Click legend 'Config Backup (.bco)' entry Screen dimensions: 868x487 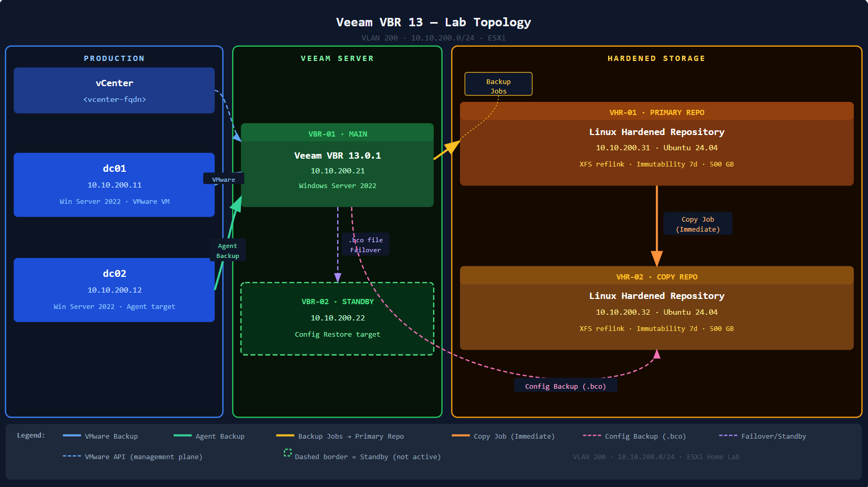point(634,436)
